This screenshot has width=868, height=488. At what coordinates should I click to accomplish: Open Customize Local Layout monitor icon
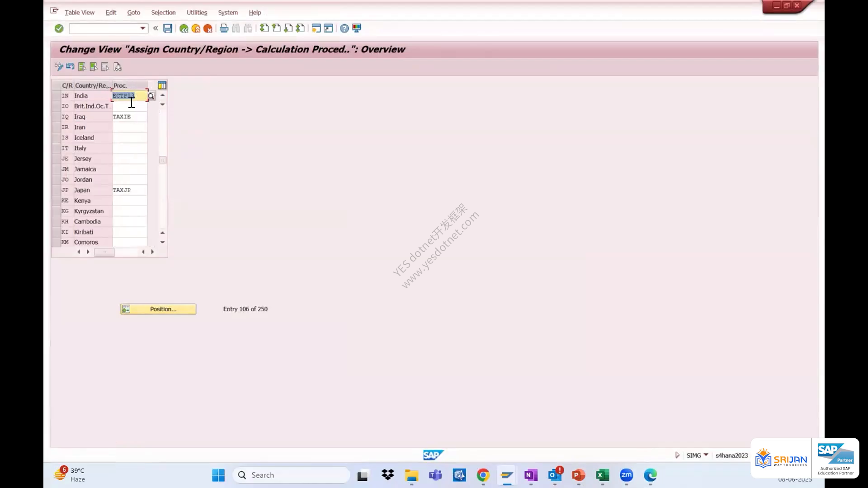coord(357,28)
